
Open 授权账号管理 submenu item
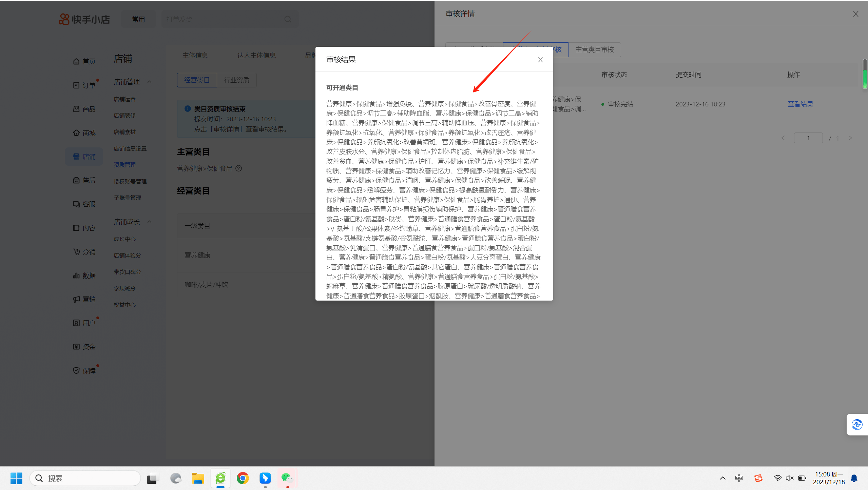[x=130, y=181]
